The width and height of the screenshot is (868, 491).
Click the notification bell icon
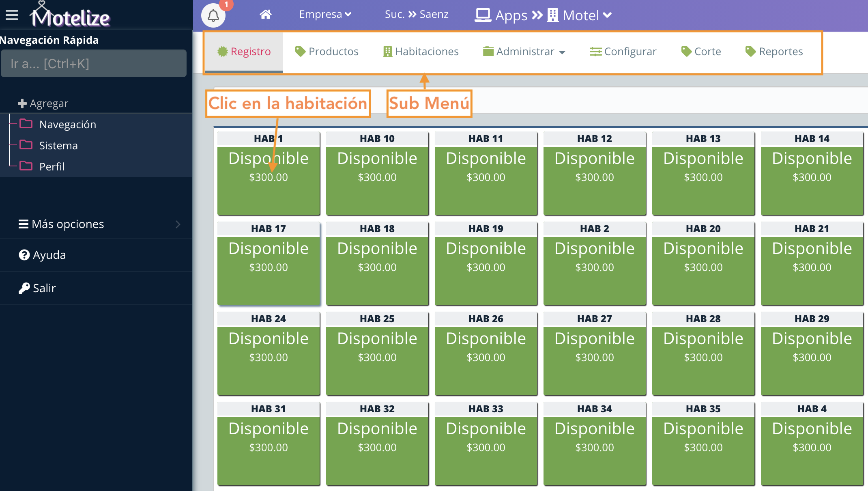tap(213, 16)
